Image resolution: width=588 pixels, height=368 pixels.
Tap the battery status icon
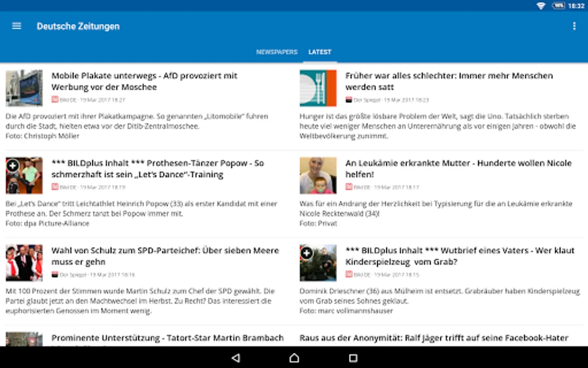click(558, 6)
